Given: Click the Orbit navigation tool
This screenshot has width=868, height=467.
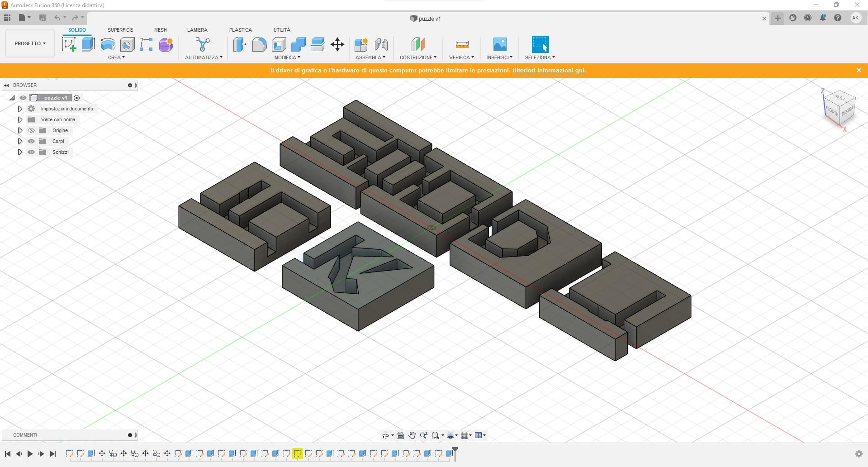Looking at the screenshot, I should click(385, 435).
